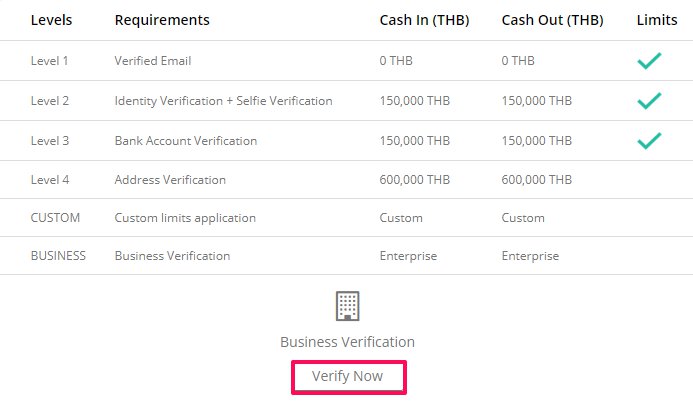The image size is (693, 406).
Task: Click the Cash In (THB) header
Action: [x=424, y=20]
